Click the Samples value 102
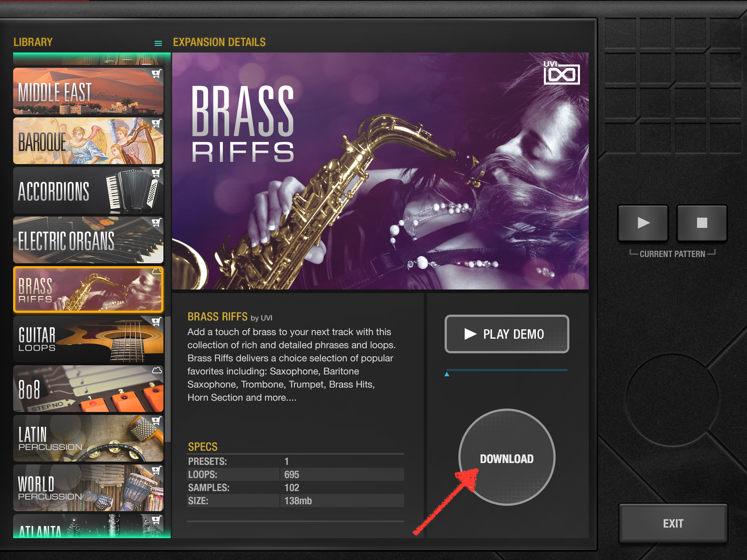 [291, 487]
